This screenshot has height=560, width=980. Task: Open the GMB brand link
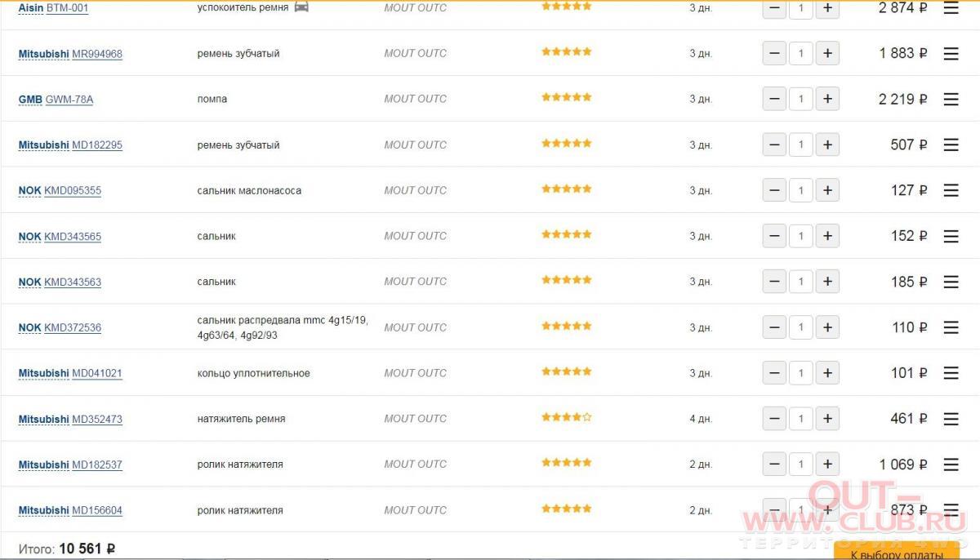(x=30, y=100)
